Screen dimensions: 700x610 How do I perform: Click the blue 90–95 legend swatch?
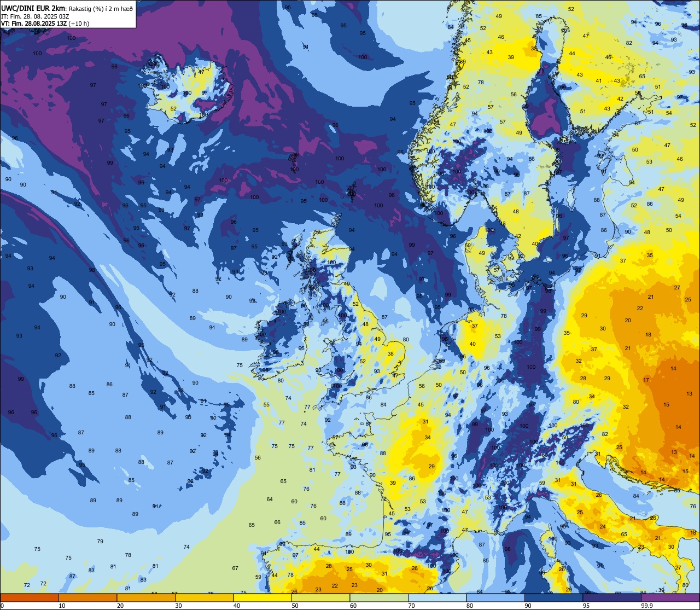(x=553, y=597)
